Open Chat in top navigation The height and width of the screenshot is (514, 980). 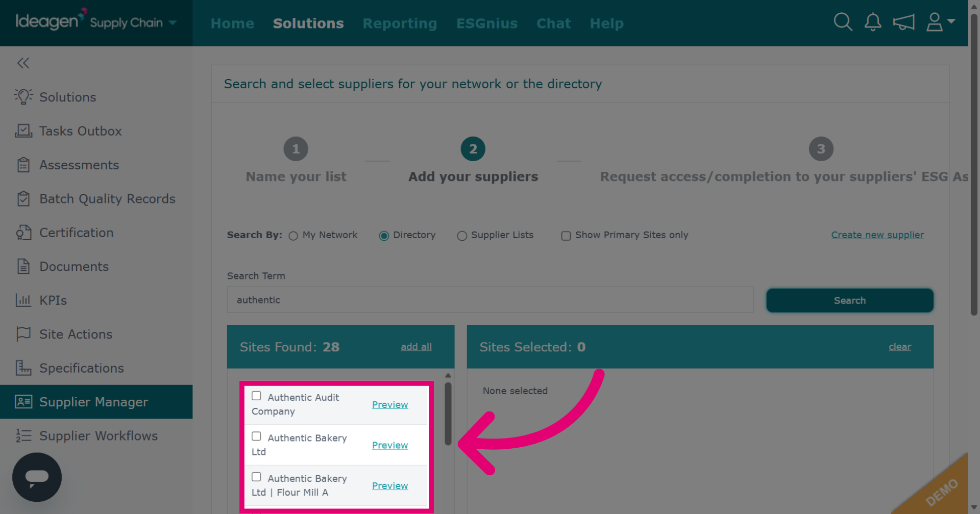[554, 23]
